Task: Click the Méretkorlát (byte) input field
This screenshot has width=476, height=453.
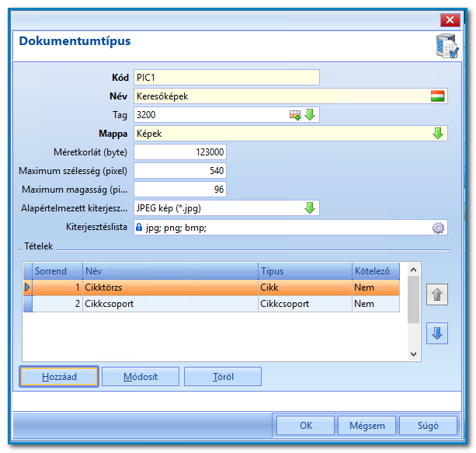Action: 180,152
